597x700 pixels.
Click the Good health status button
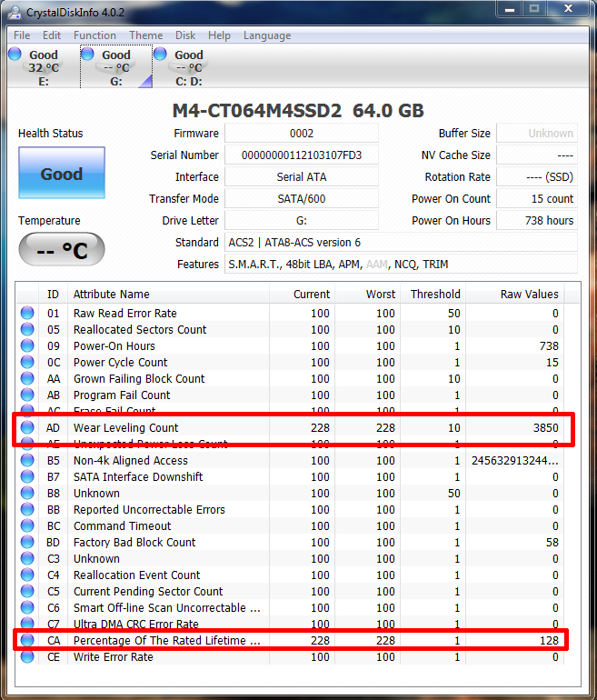coord(62,173)
